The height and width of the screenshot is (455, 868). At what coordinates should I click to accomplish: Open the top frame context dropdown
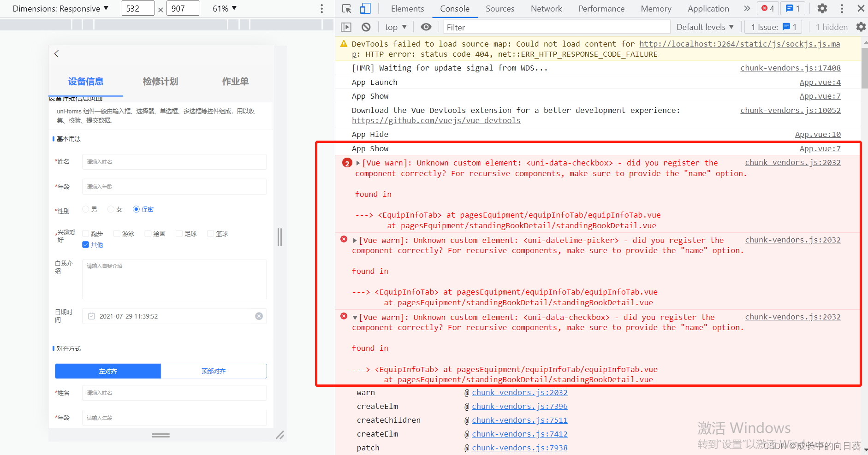point(395,27)
